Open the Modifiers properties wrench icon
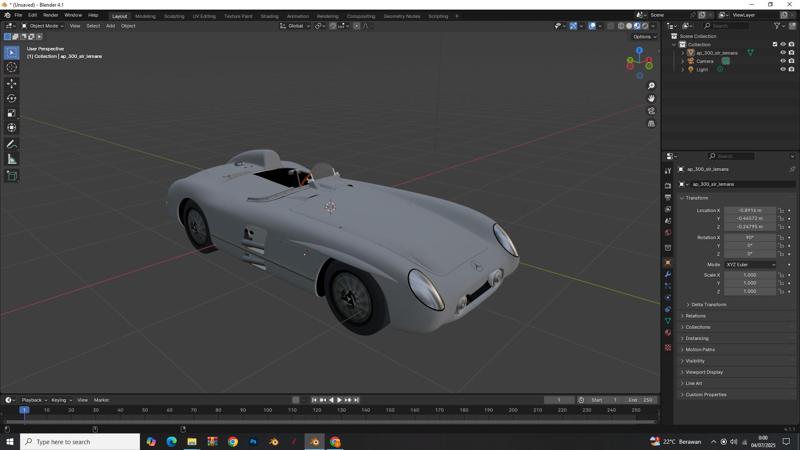The height and width of the screenshot is (450, 800). (x=668, y=274)
